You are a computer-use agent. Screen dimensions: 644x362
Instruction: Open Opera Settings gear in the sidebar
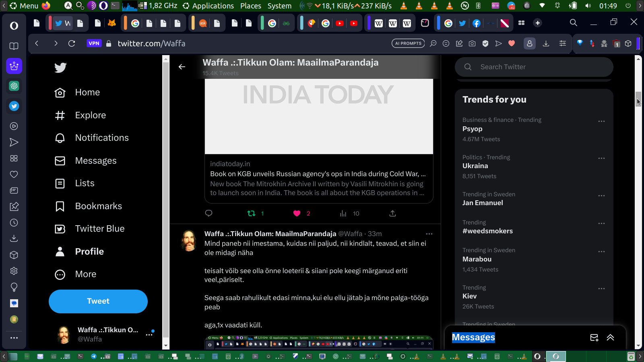point(14,271)
